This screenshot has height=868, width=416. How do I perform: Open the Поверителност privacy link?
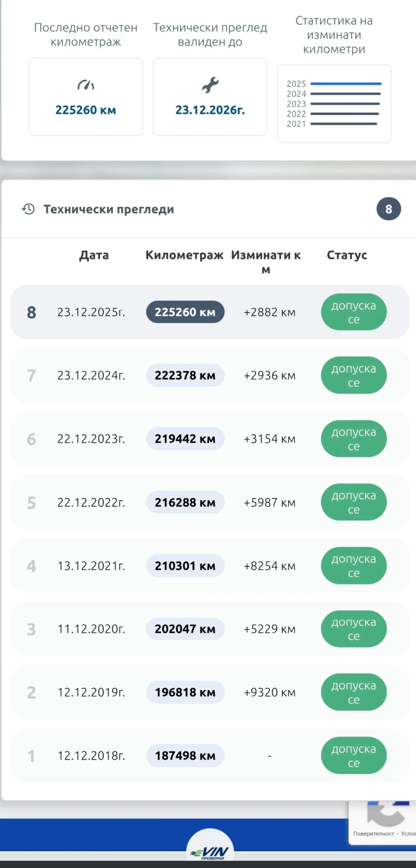pyautogui.click(x=373, y=834)
